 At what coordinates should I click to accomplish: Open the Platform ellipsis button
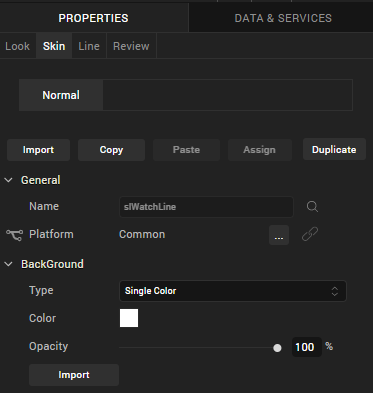tap(279, 235)
